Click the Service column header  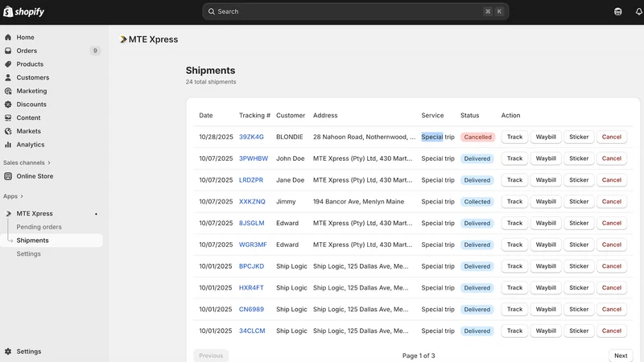click(432, 115)
